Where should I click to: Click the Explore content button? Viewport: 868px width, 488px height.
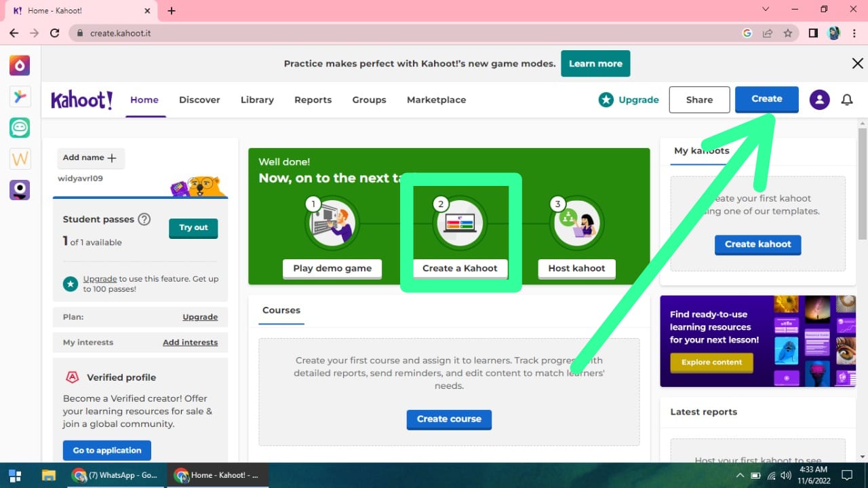coord(711,362)
